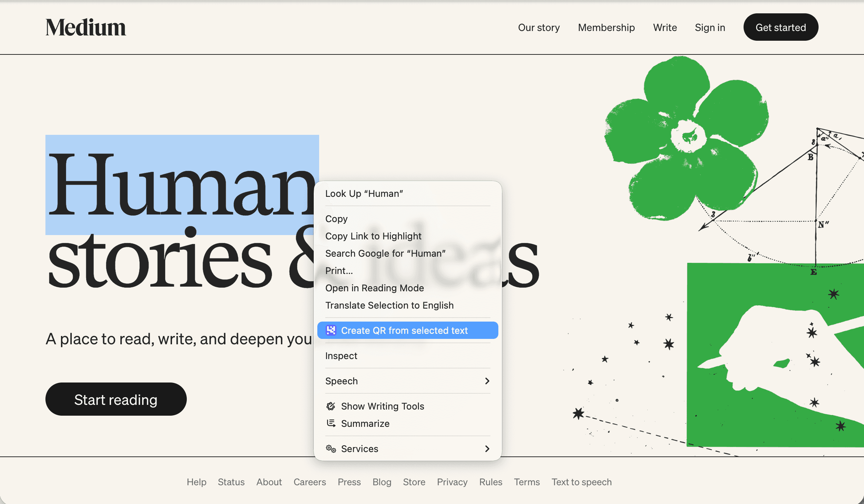Open the Status footer link

tap(231, 482)
